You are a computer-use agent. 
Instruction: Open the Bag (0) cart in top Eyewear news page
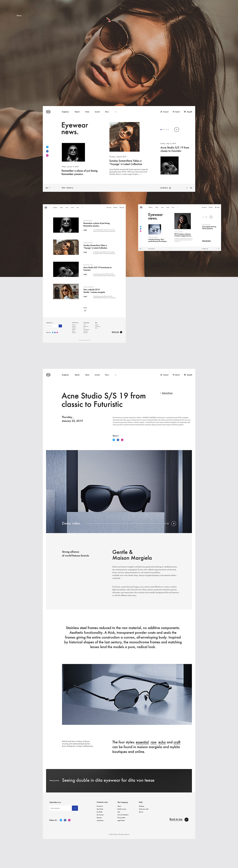click(x=188, y=112)
